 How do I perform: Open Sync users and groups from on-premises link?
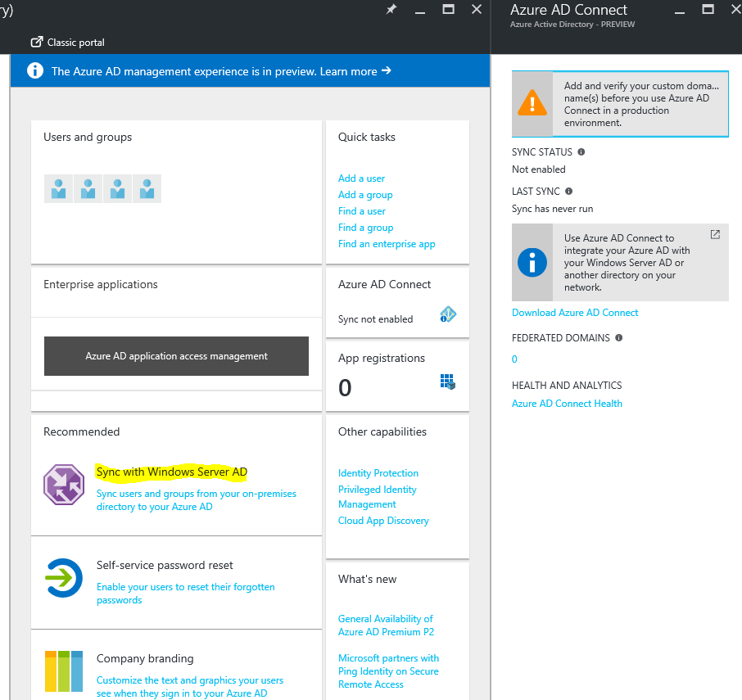(197, 500)
